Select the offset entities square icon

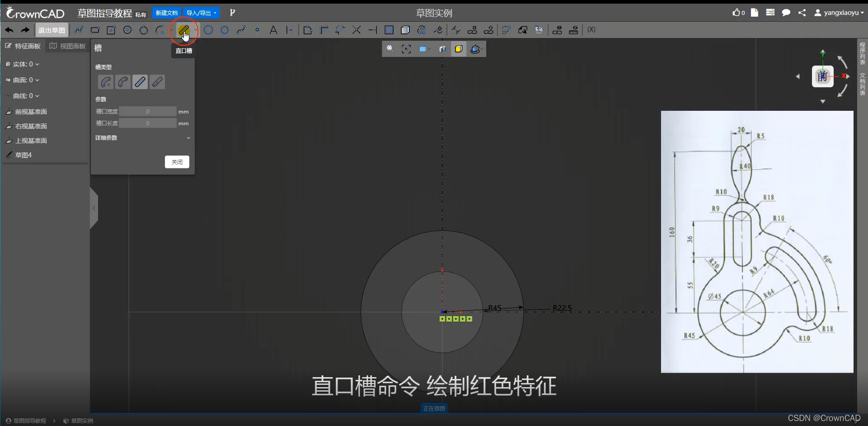click(x=389, y=30)
